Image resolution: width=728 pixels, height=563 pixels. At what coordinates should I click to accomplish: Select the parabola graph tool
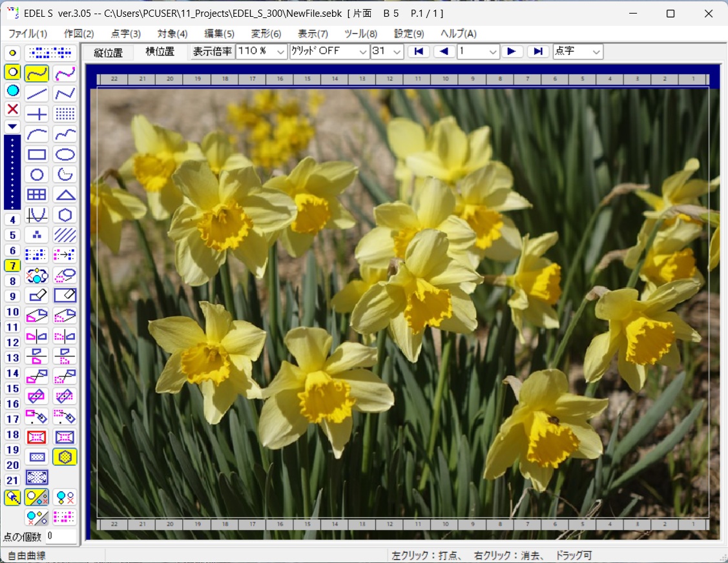(37, 214)
